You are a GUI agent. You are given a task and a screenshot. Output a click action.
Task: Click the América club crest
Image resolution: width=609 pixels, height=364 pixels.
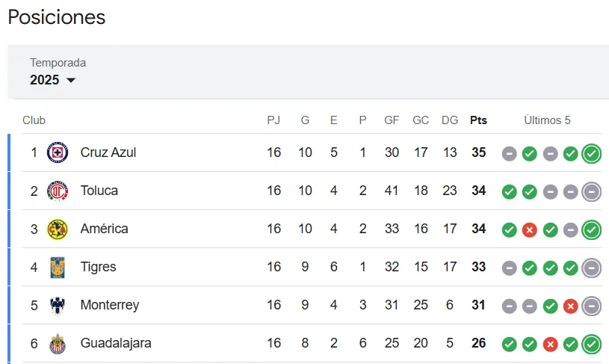pos(58,229)
